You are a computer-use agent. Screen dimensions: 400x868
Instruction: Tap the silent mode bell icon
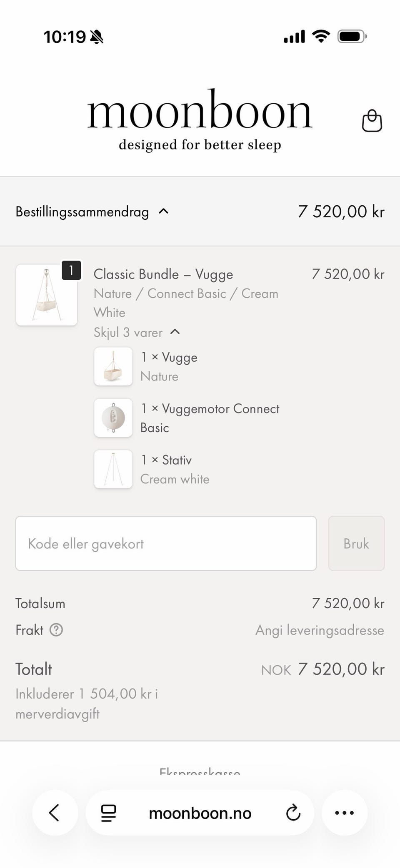97,37
